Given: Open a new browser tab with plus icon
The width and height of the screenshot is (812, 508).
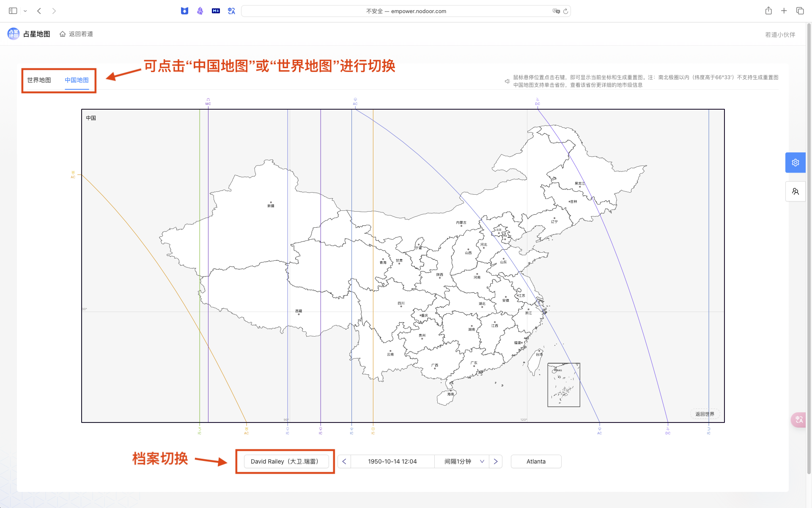Looking at the screenshot, I should 784,11.
